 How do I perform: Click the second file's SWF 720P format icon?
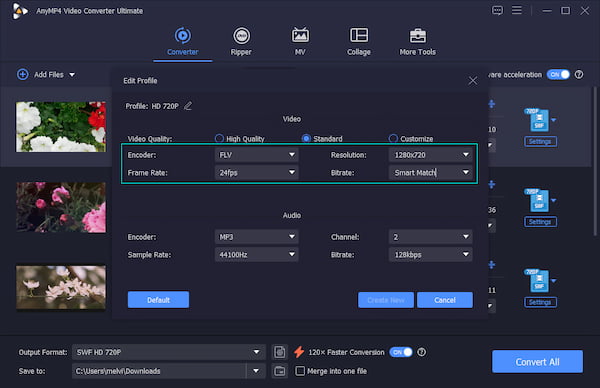tap(538, 200)
